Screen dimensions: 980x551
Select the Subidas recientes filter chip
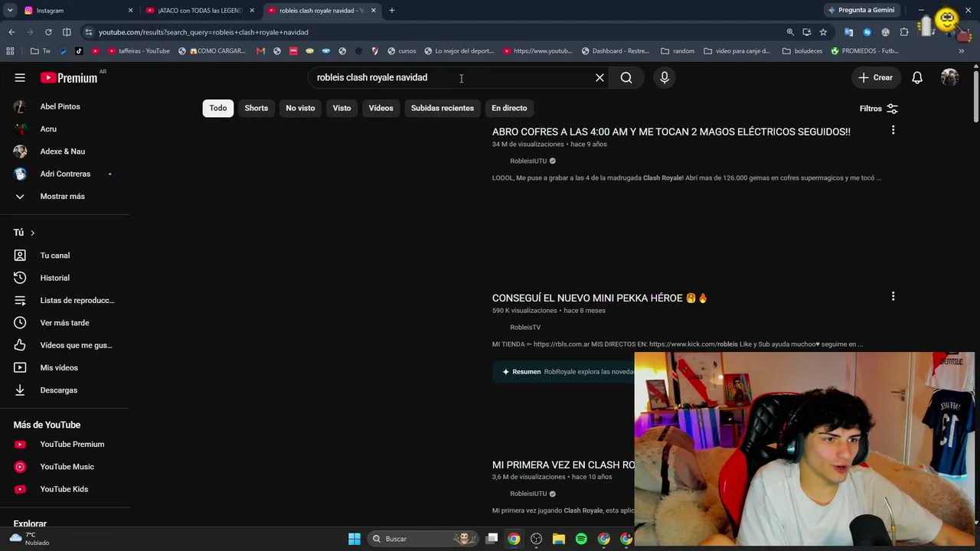(x=443, y=108)
